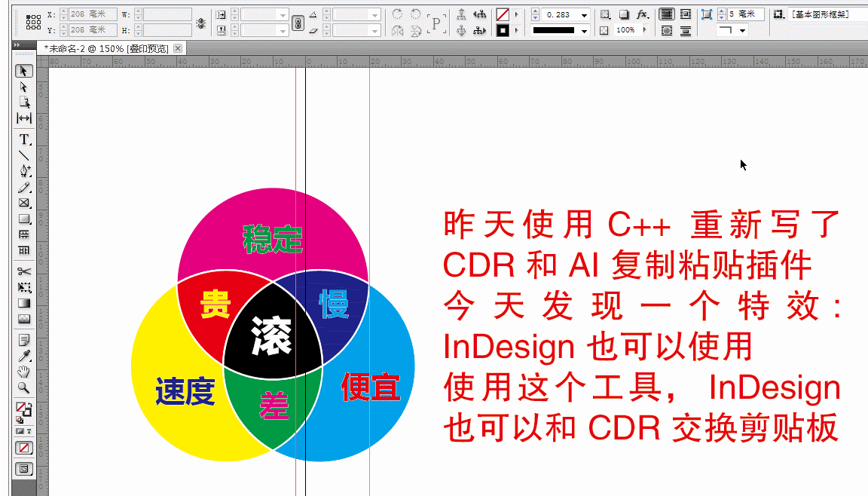The height and width of the screenshot is (496, 868).
Task: Open the stroke style dropdown
Action: [584, 31]
